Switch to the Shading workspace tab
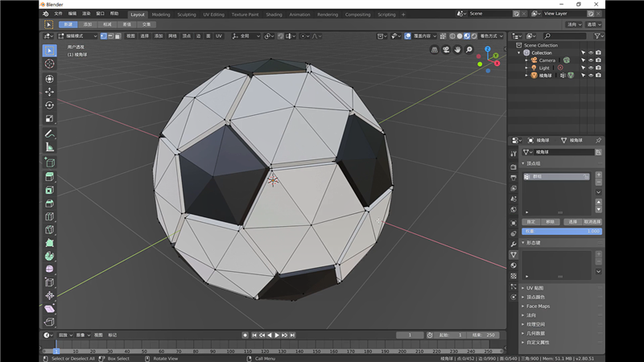This screenshot has width=644, height=362. pos(274,14)
